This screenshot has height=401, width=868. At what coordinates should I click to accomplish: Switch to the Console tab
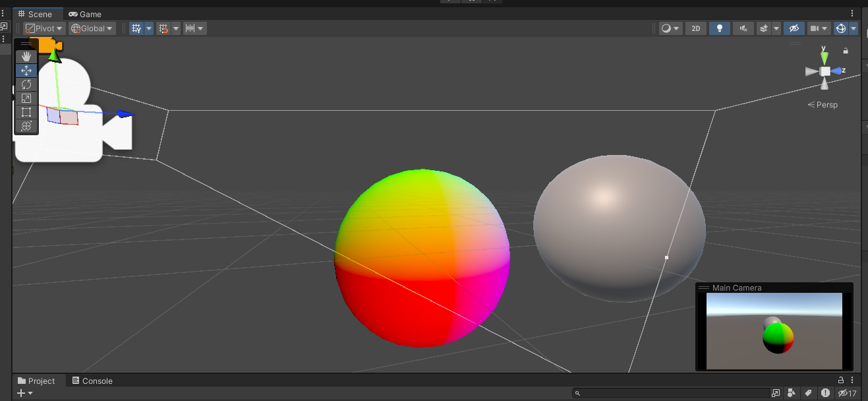[92, 381]
